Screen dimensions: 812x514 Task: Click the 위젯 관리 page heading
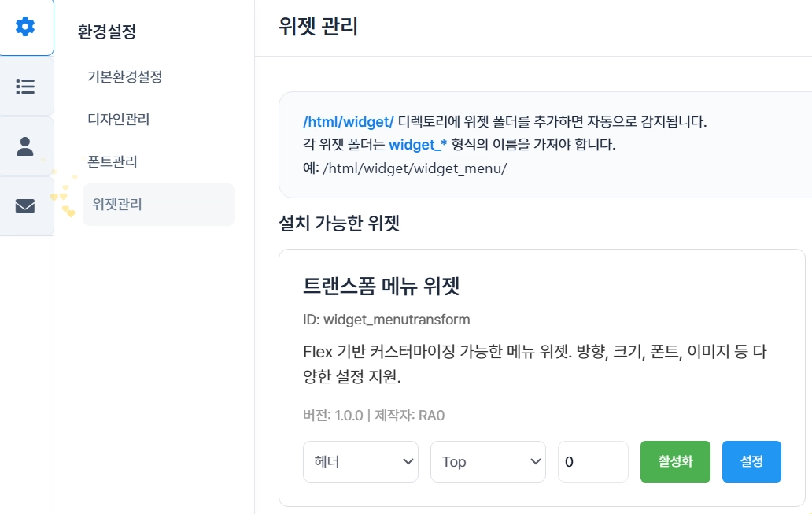(x=318, y=26)
